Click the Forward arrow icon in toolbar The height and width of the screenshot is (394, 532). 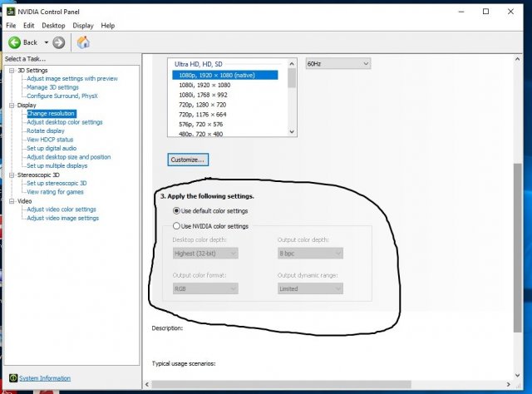(58, 42)
